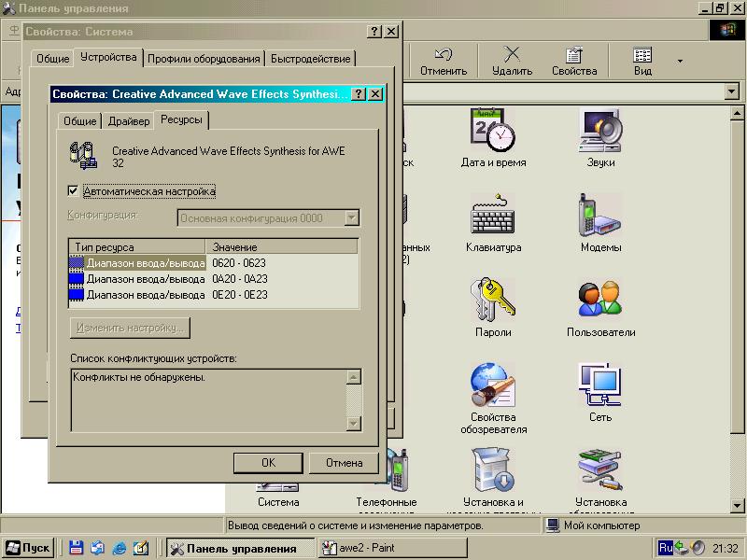Viewport: 747px width, 560px height.
Task: Click the Outlook Express quick launch icon
Action: pos(98,548)
